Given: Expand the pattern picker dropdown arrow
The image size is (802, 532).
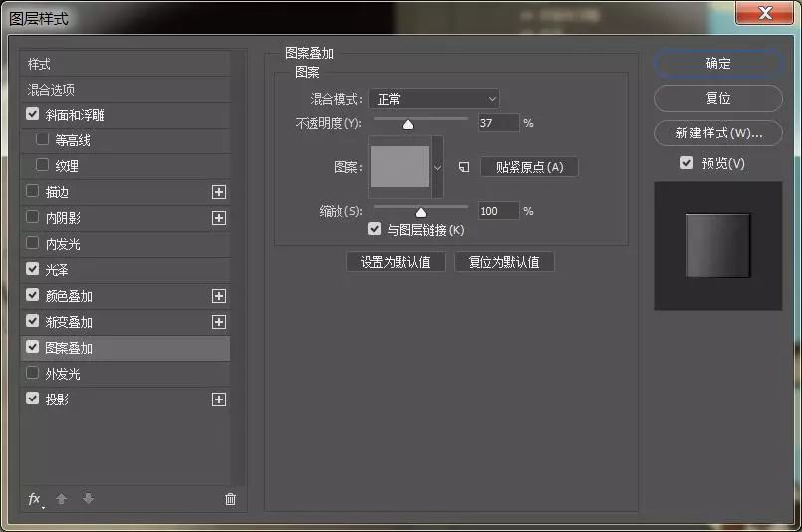Looking at the screenshot, I should coord(437,167).
